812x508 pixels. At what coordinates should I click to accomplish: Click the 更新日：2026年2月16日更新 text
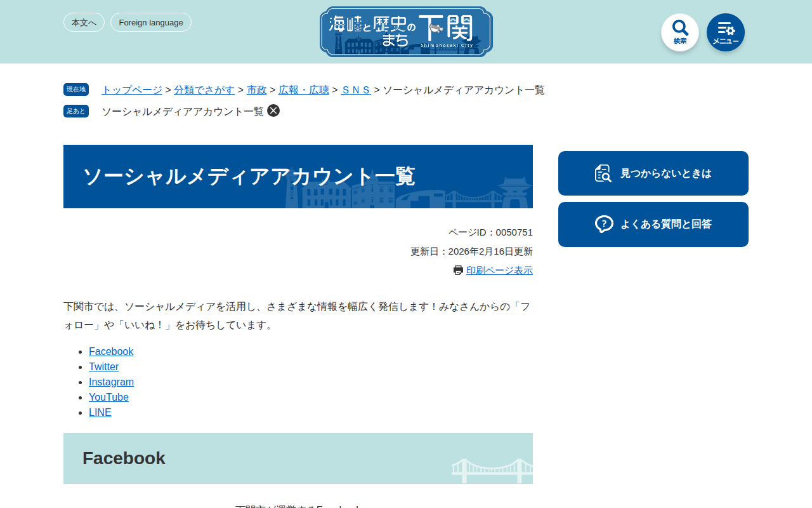coord(471,251)
